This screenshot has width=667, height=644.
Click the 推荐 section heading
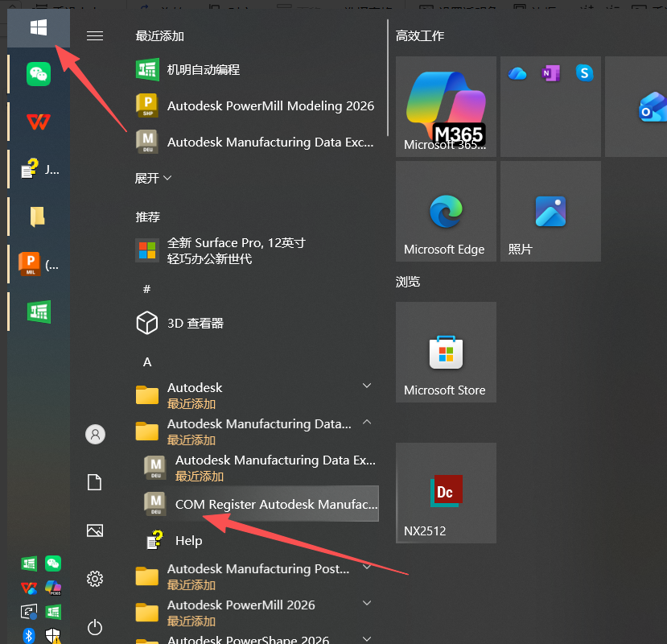tap(147, 217)
